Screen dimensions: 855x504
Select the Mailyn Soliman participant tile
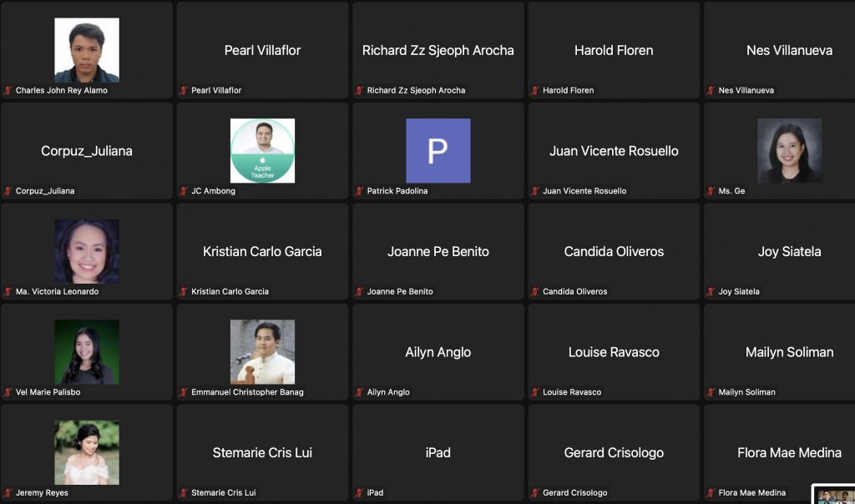click(789, 352)
